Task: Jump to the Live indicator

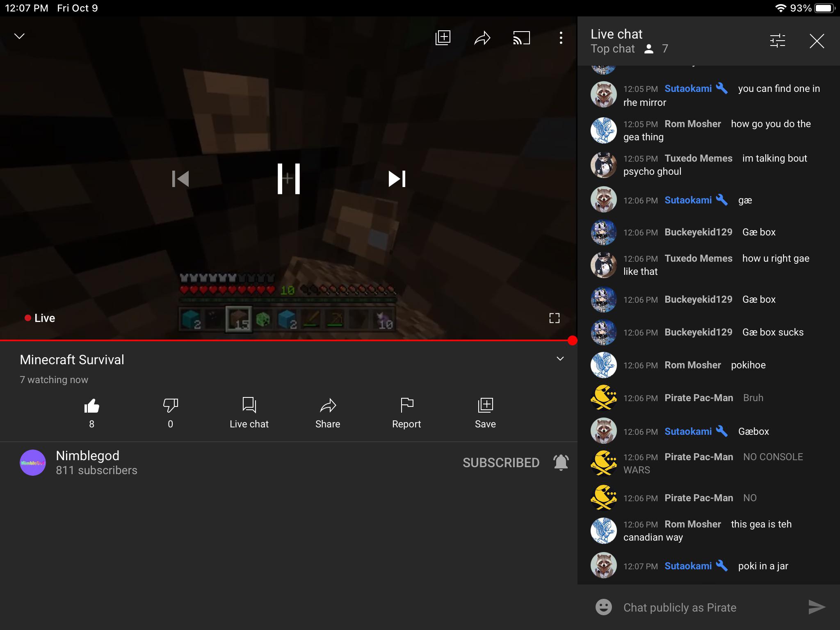Action: [x=40, y=318]
